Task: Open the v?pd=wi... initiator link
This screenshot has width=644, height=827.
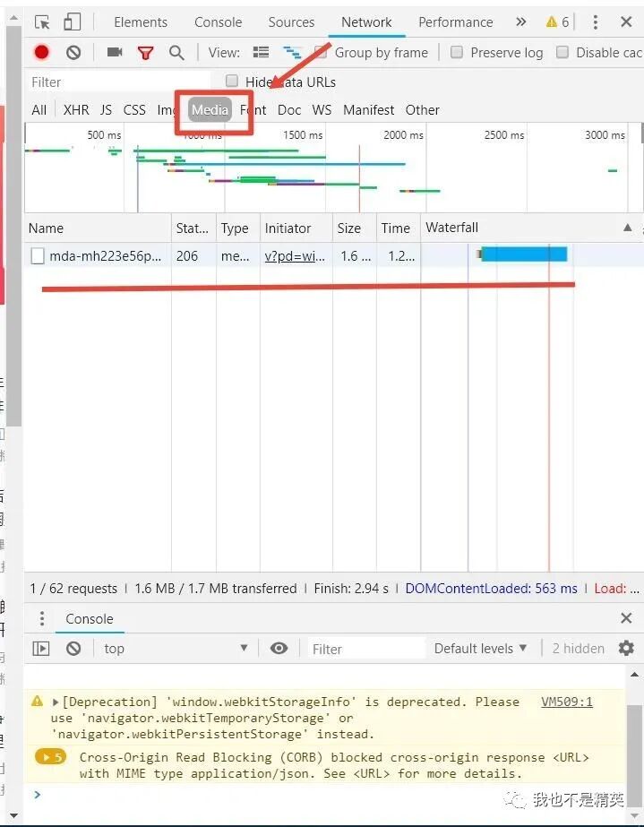Action: coord(295,256)
